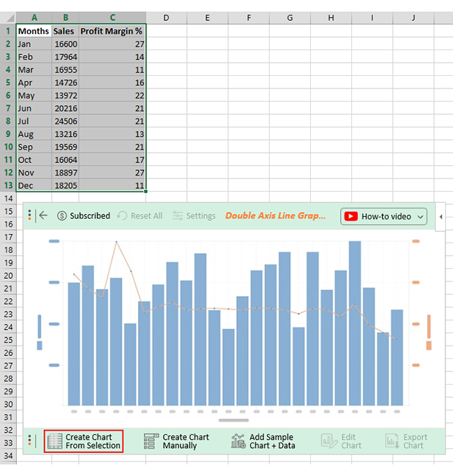Collapse the side panel arrow

pyautogui.click(x=440, y=217)
